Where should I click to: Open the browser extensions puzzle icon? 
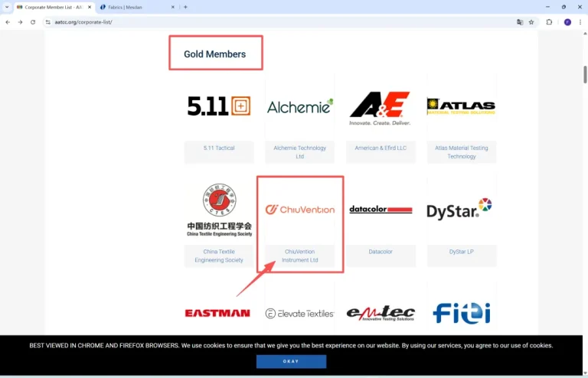click(549, 22)
